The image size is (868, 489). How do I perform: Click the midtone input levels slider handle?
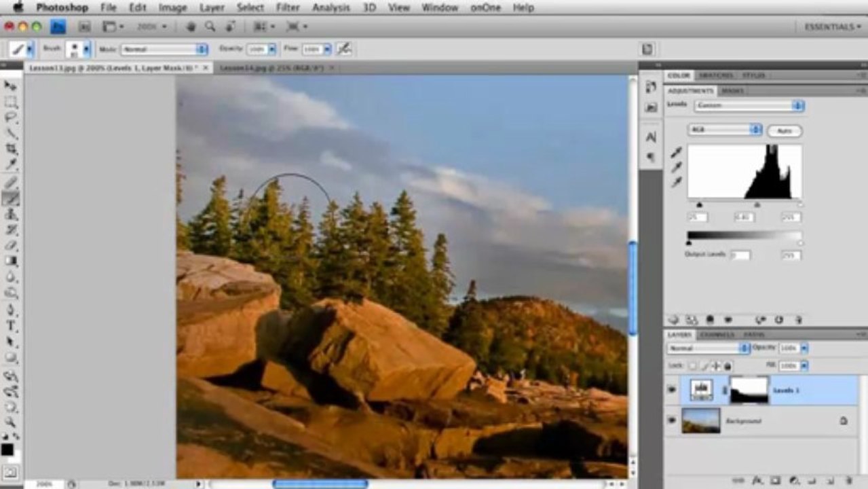click(757, 204)
